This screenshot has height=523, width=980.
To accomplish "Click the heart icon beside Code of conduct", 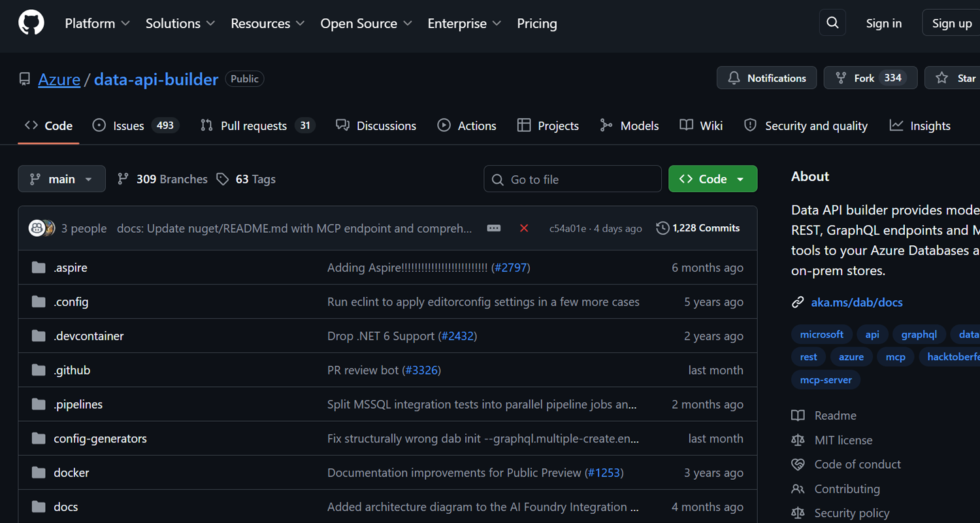I will 798,464.
